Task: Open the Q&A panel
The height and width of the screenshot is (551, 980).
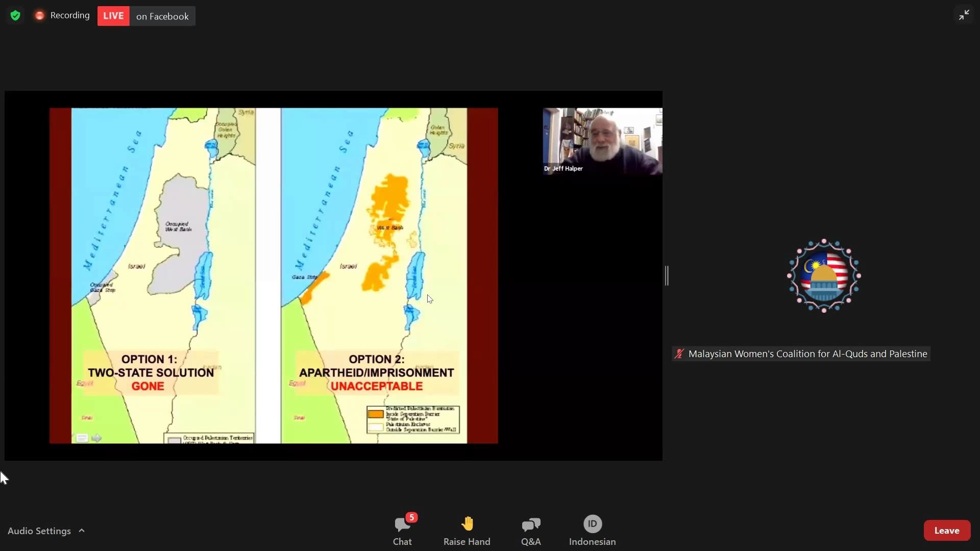Action: point(531,524)
